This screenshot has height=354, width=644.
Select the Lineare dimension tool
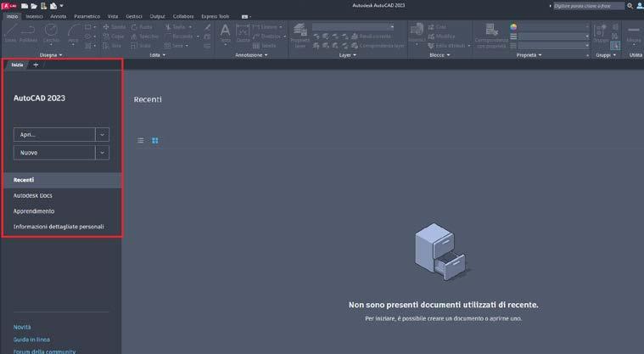click(266, 26)
